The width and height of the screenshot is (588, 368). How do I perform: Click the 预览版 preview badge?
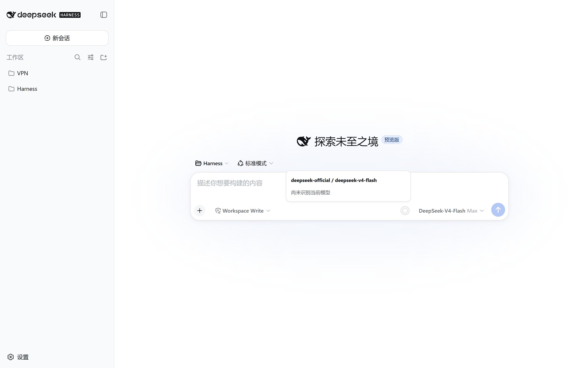[392, 140]
